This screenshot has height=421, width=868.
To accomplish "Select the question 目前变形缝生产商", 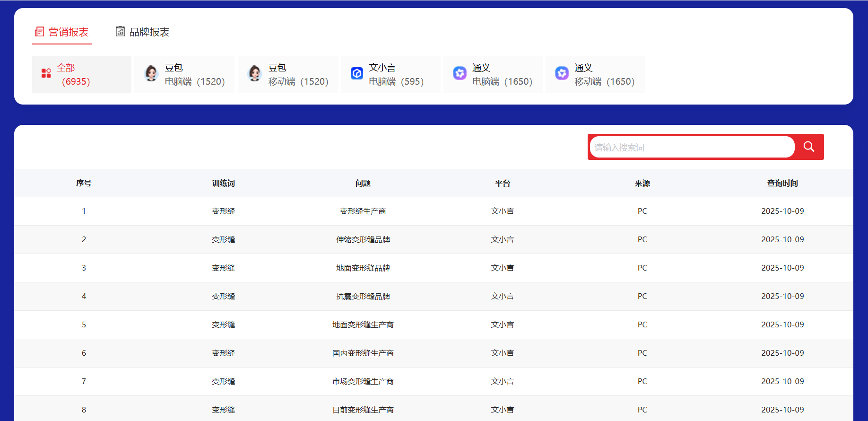I will [x=363, y=410].
